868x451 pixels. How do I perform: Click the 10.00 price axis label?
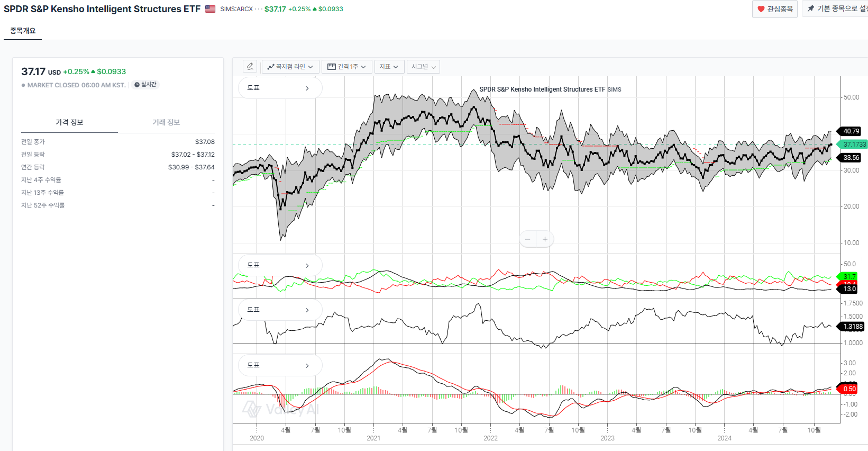[x=851, y=243]
